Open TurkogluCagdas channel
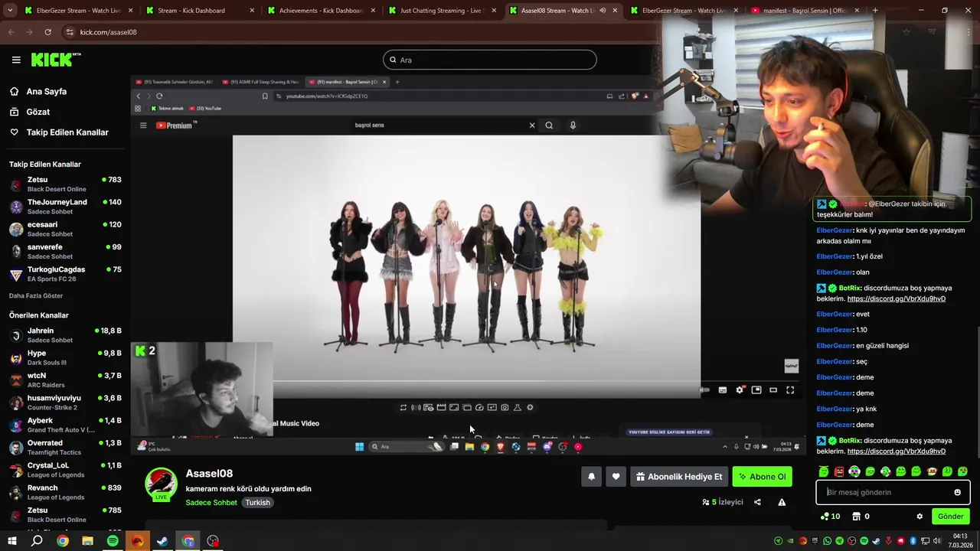The height and width of the screenshot is (551, 980). tap(65, 274)
